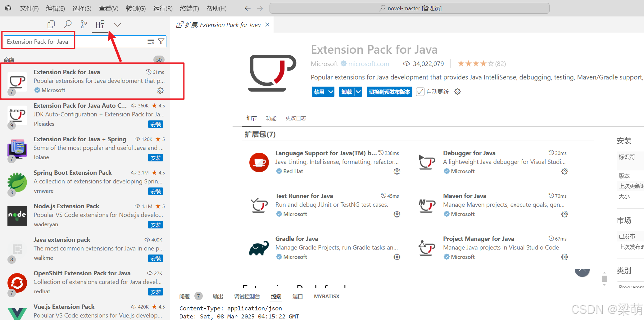644x320 pixels.
Task: Open the Source Control view icon
Action: pyautogui.click(x=84, y=24)
